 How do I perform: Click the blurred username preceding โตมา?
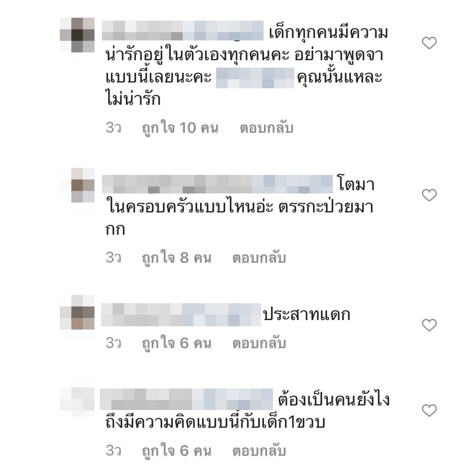click(x=217, y=184)
